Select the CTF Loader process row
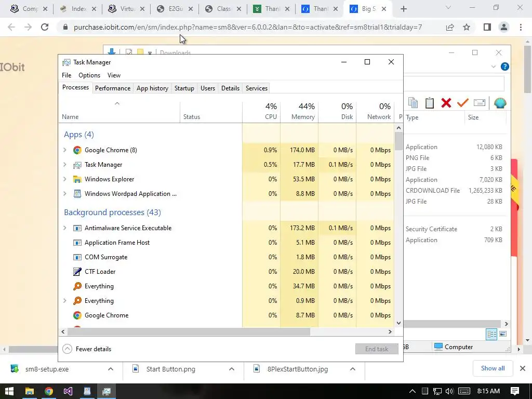The width and height of the screenshot is (532, 399). 227,271
